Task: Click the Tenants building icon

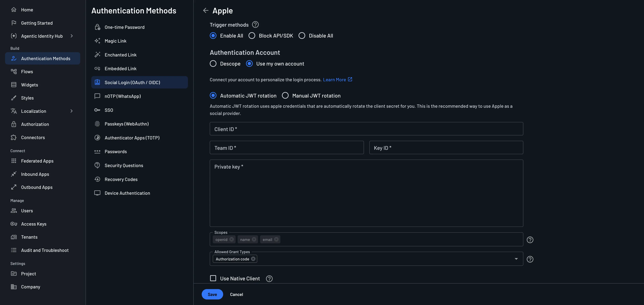Action: point(14,237)
